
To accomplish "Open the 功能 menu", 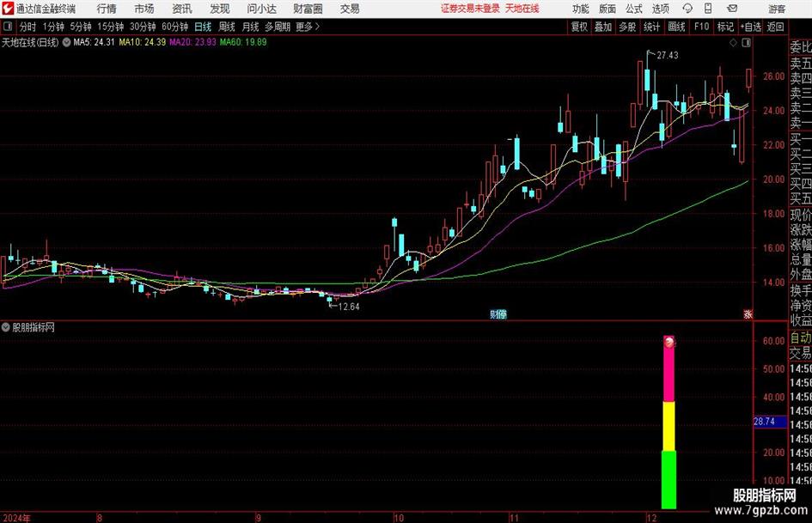I will click(x=581, y=9).
